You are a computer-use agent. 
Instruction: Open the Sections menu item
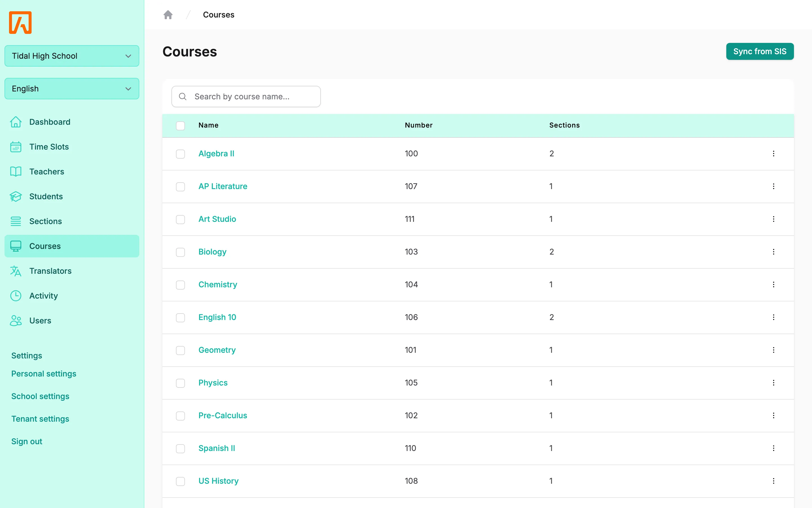[x=72, y=222]
